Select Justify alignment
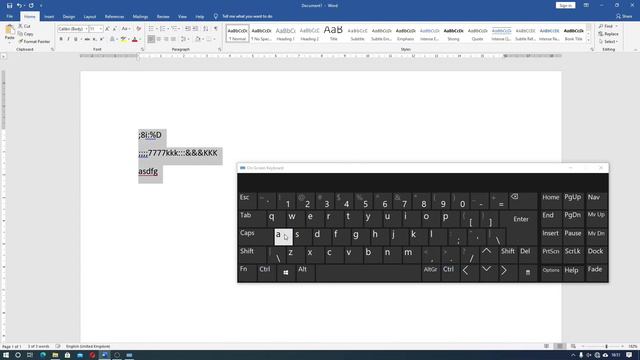 (173, 39)
